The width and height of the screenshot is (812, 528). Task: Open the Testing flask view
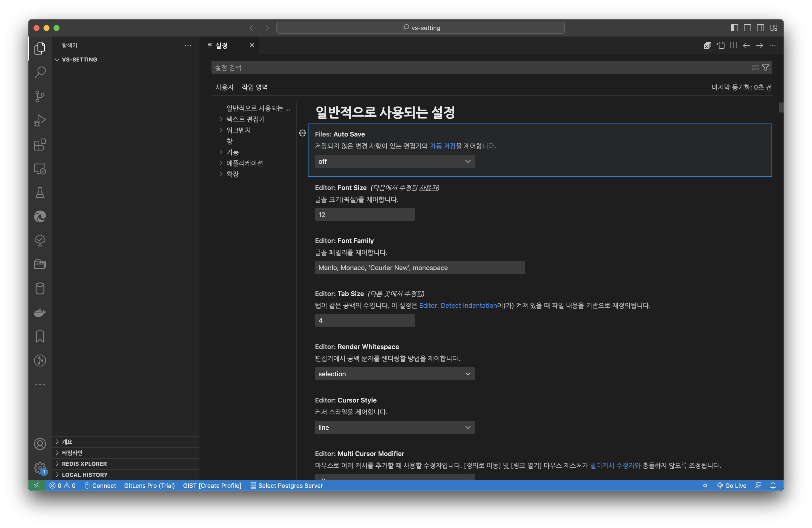pos(40,192)
